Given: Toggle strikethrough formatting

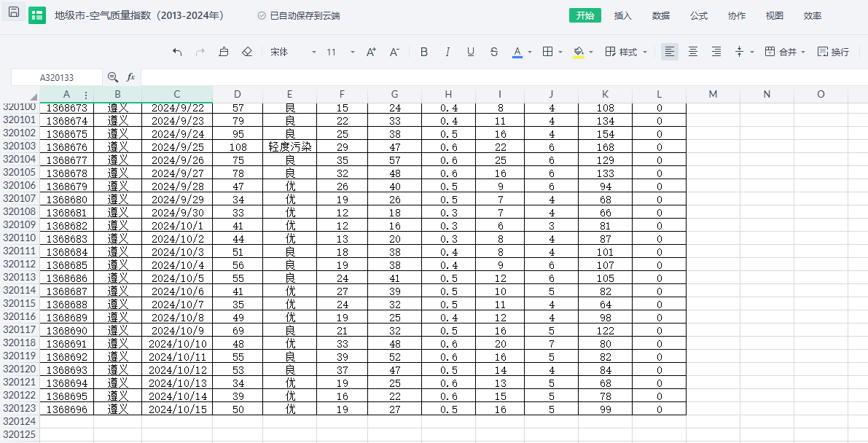Looking at the screenshot, I should coord(494,52).
